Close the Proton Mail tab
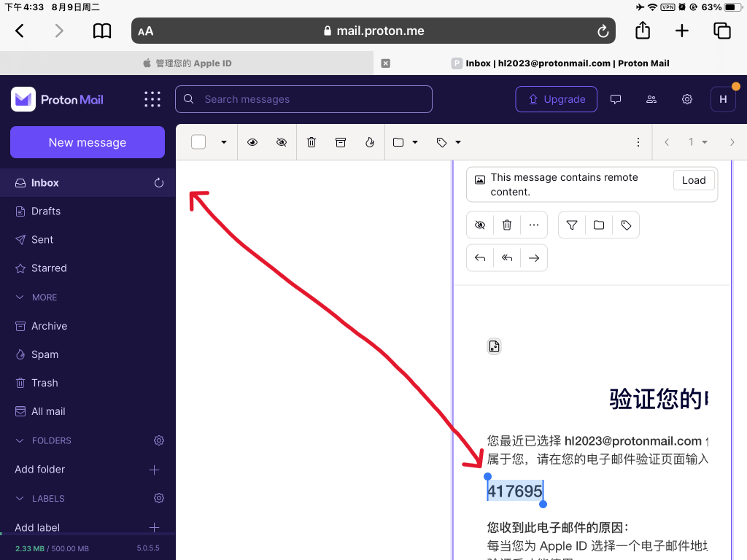 [x=386, y=63]
